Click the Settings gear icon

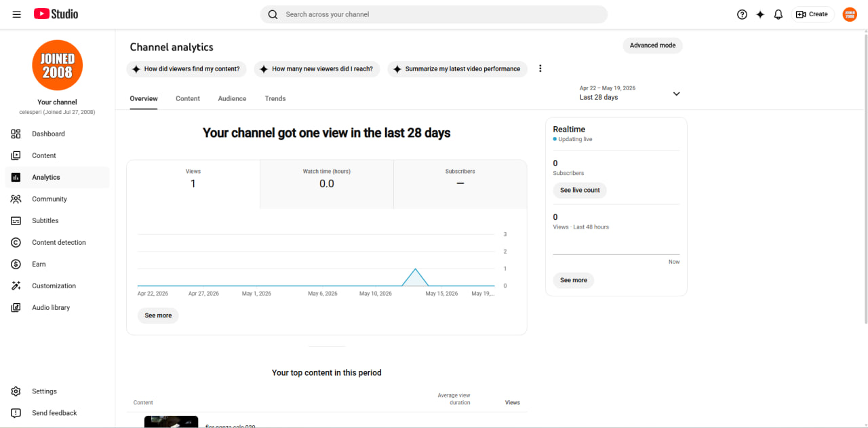(x=16, y=391)
